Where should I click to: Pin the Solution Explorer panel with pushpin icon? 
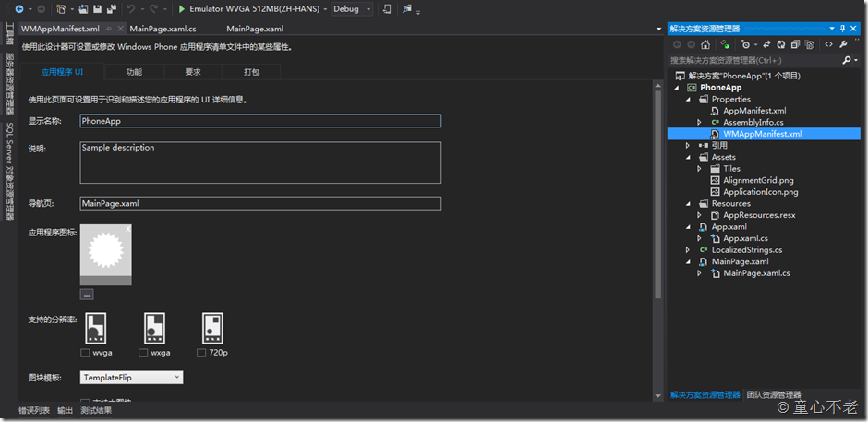pos(843,29)
